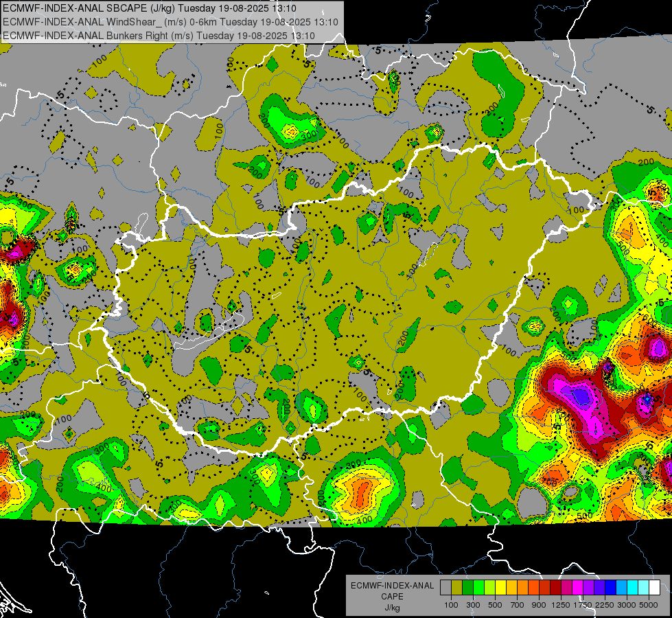Click the legend title ECMWF-INDEX-ANAL

coord(392,586)
